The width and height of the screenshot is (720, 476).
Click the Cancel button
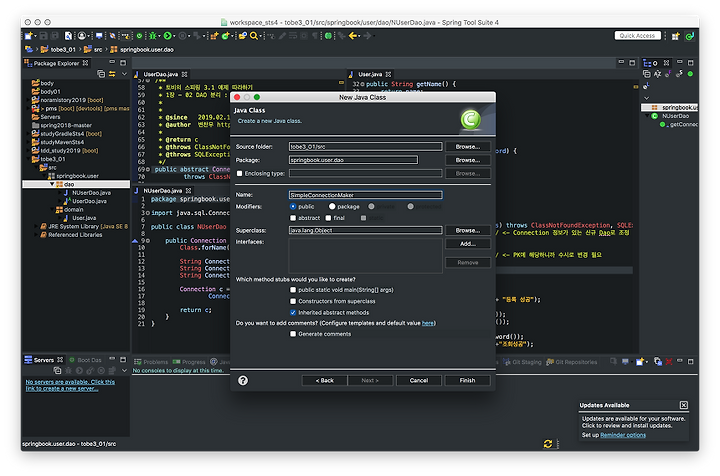click(419, 380)
